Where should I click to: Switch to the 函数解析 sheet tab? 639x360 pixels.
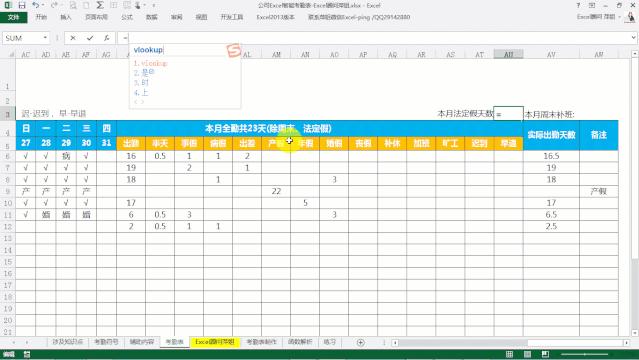[x=300, y=342]
